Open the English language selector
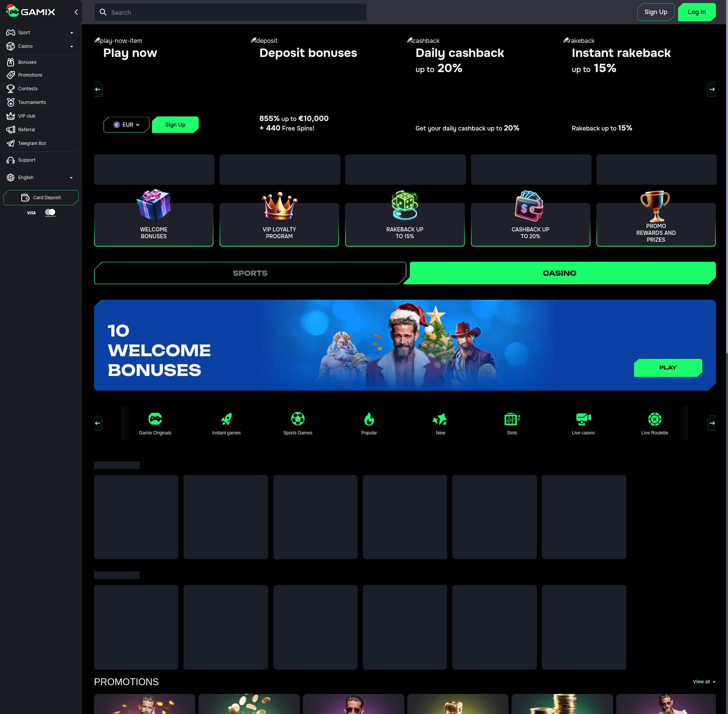 click(40, 178)
